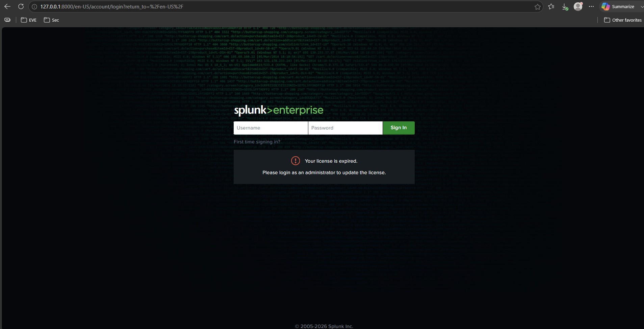The width and height of the screenshot is (644, 329).
Task: Click the browser back arrow
Action: (7, 6)
